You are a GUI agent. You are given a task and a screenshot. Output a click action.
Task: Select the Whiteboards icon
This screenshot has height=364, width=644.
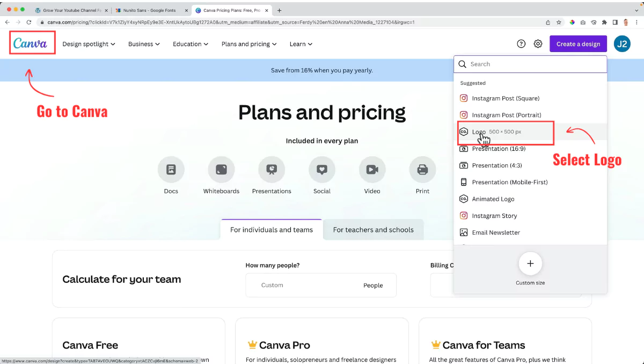tap(221, 170)
